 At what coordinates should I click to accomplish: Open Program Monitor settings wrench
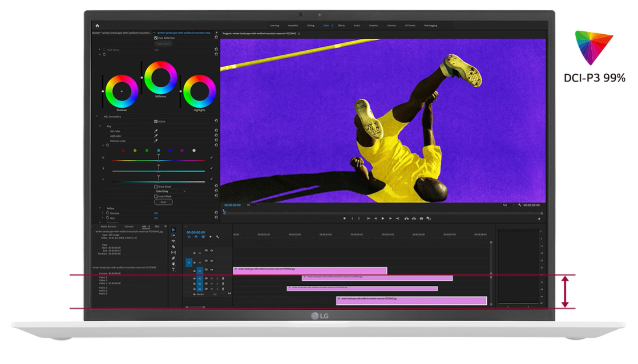[x=520, y=205]
